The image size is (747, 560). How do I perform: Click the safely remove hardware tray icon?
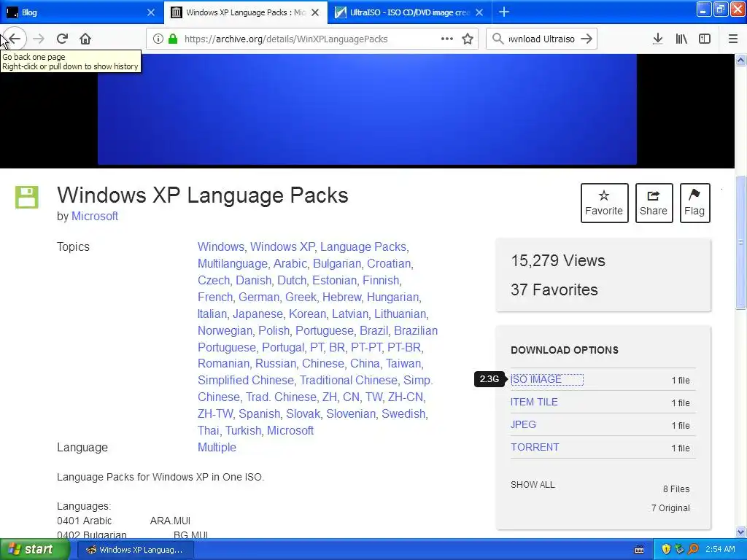tap(679, 550)
